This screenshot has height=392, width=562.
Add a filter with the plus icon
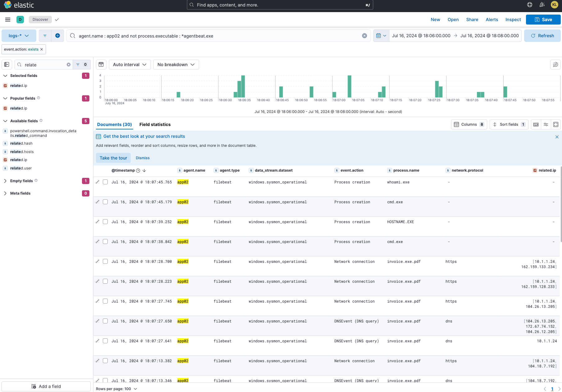[x=57, y=36]
